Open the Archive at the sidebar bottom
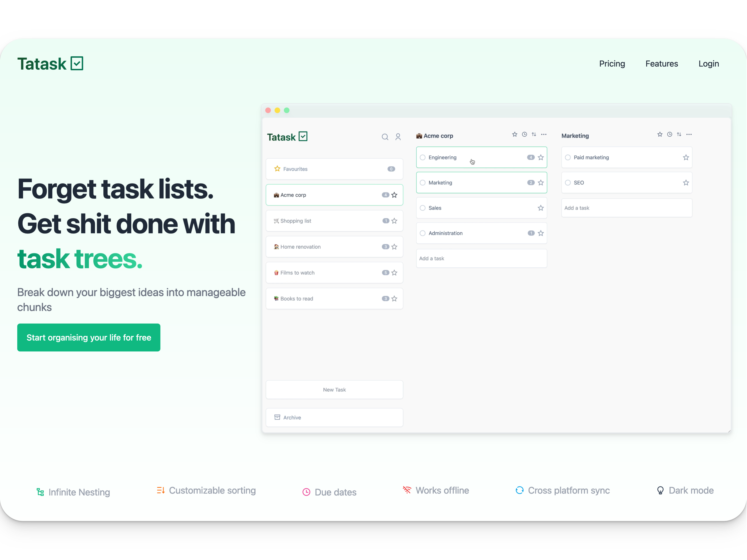This screenshot has width=747, height=560. coord(334,417)
